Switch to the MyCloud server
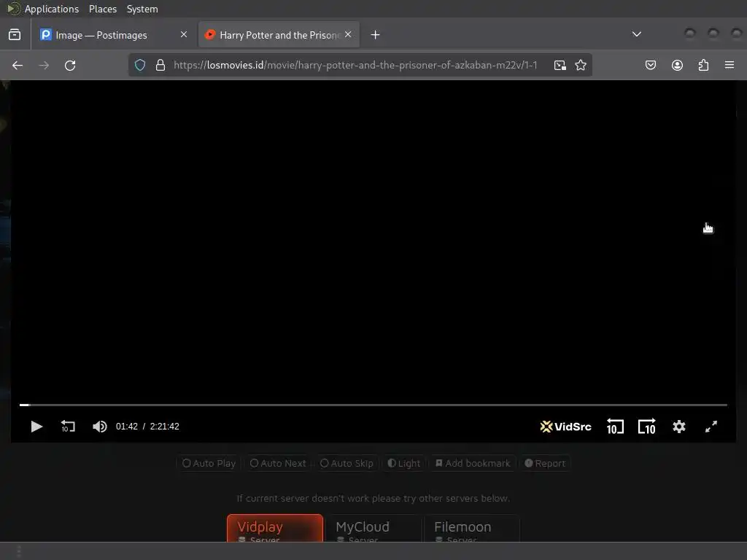 (x=373, y=529)
